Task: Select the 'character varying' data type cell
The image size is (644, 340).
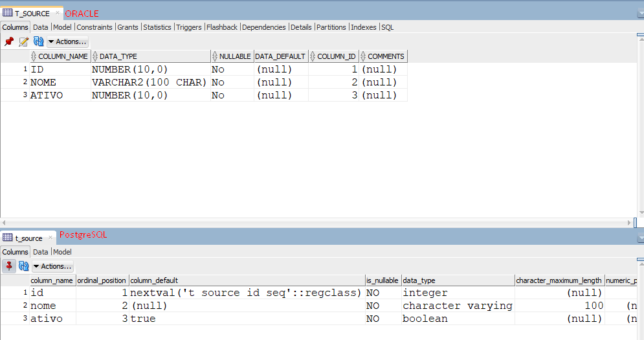Action: (x=458, y=306)
